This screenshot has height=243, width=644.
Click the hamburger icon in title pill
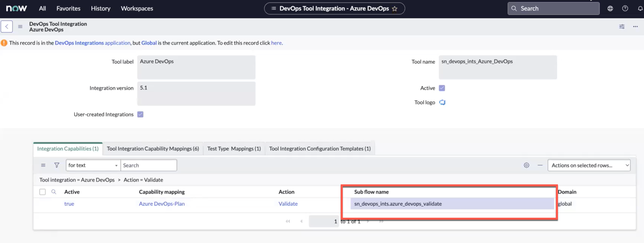pos(274,8)
